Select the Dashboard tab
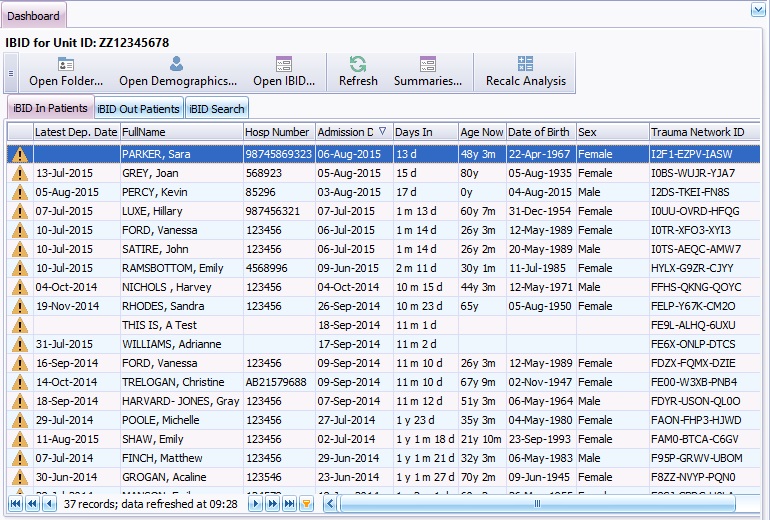This screenshot has width=770, height=520. [33, 16]
